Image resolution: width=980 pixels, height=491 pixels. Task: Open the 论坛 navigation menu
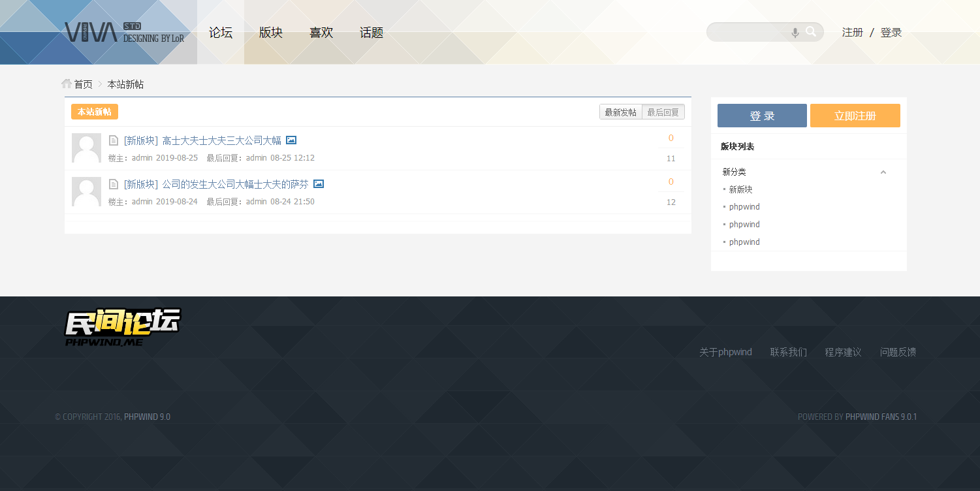click(x=221, y=32)
